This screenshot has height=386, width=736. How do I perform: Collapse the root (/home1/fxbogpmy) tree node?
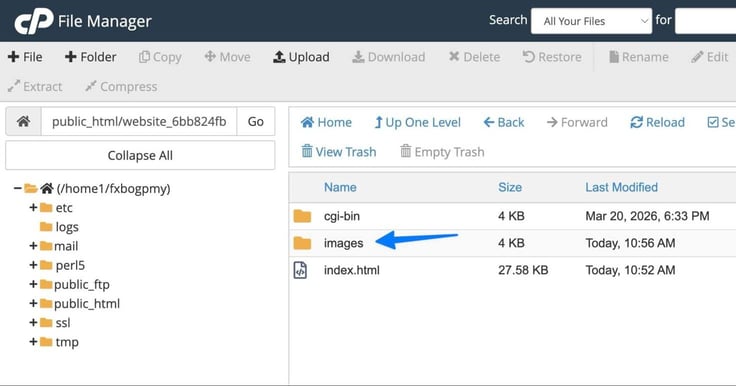pos(17,188)
